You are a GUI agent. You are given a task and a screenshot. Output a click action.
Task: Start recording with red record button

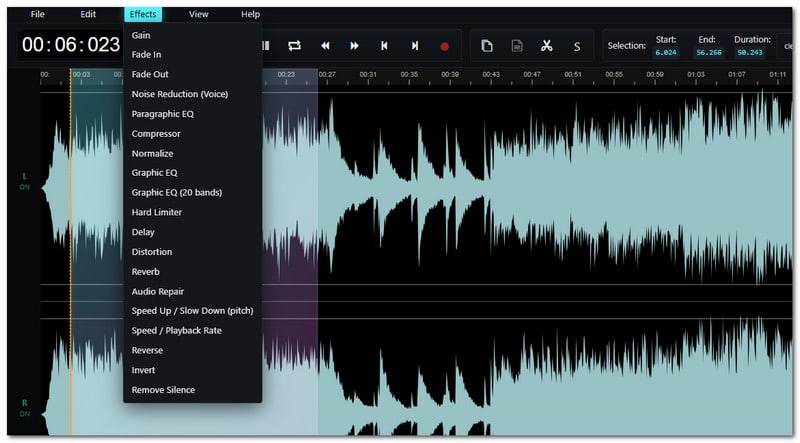pos(444,46)
